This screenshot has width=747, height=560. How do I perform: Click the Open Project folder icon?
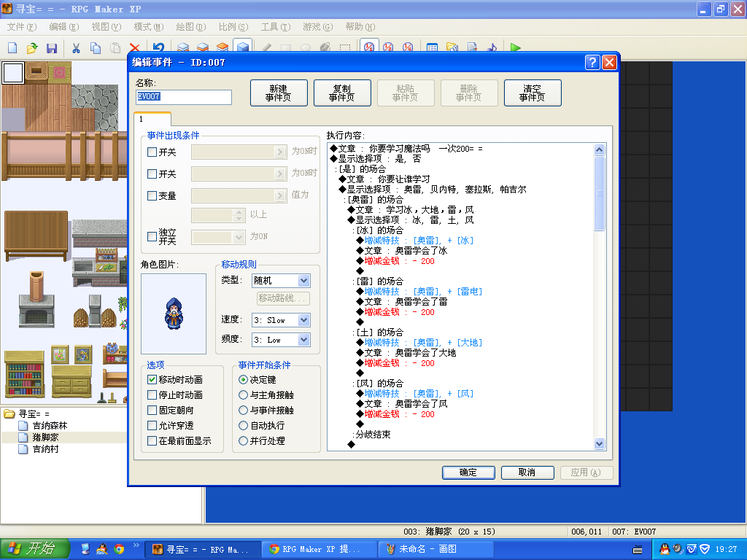32,47
